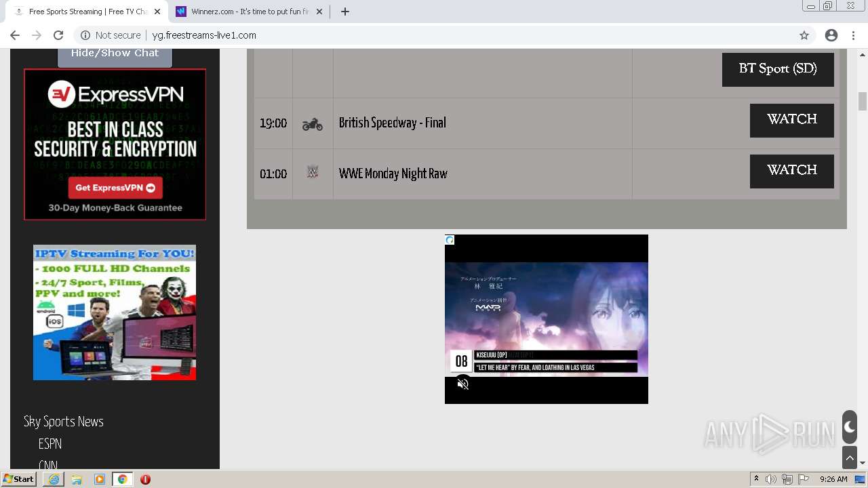Launch Internet Explorer from the taskbar
The width and height of the screenshot is (868, 488).
pyautogui.click(x=54, y=479)
